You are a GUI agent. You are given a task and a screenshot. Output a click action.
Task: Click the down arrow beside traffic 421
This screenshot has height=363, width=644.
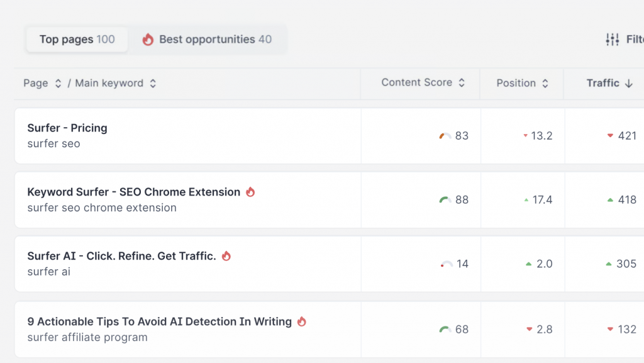coord(610,135)
